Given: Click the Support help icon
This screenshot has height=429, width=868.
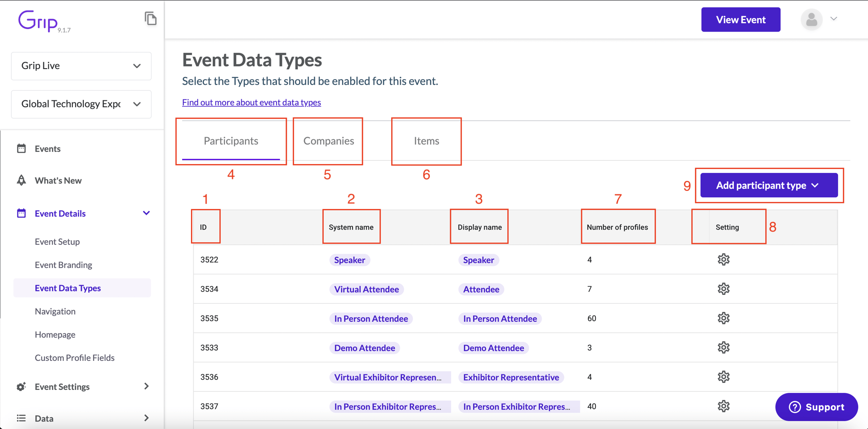Looking at the screenshot, I should (794, 407).
